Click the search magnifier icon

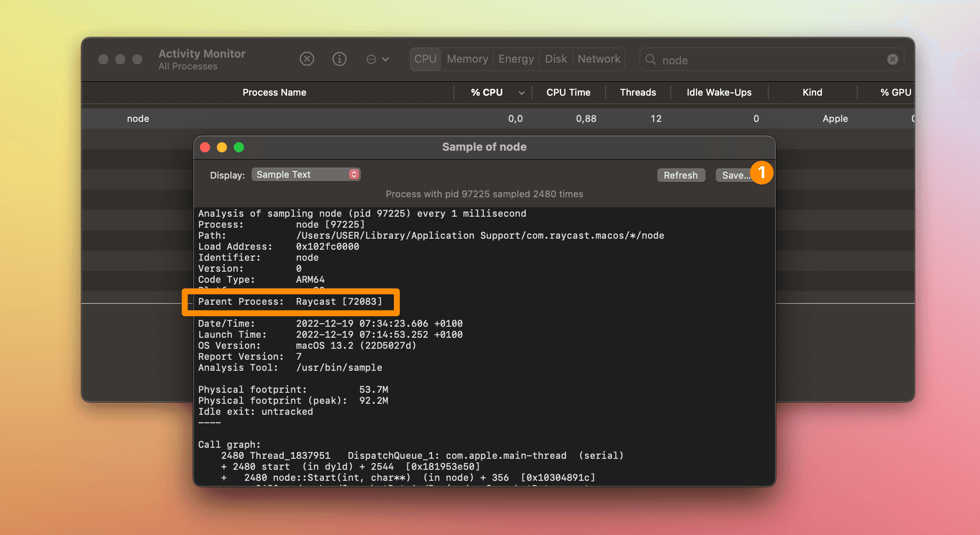pos(650,60)
